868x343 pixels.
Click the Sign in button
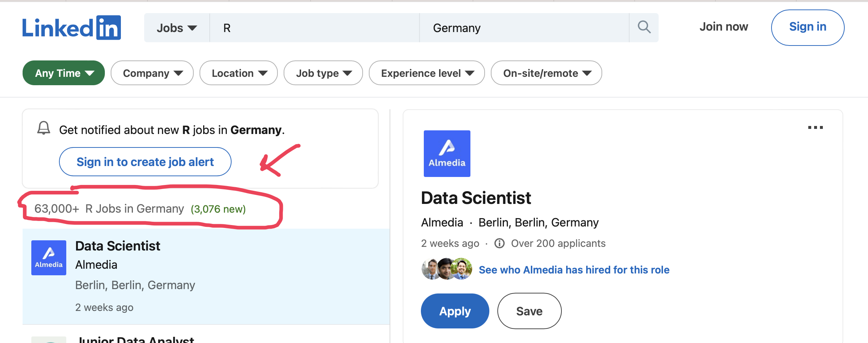(808, 27)
